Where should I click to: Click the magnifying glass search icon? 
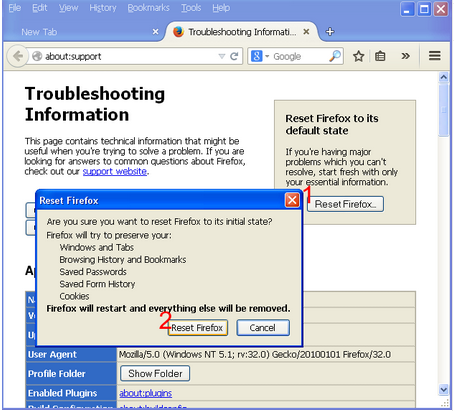[x=335, y=56]
